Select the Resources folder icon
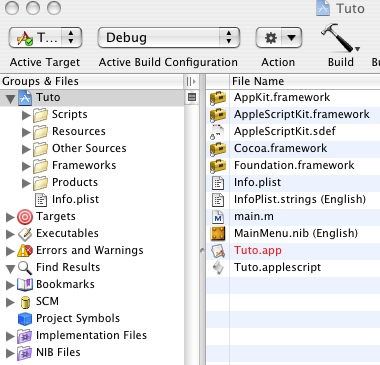The width and height of the screenshot is (380, 365). pos(41,132)
